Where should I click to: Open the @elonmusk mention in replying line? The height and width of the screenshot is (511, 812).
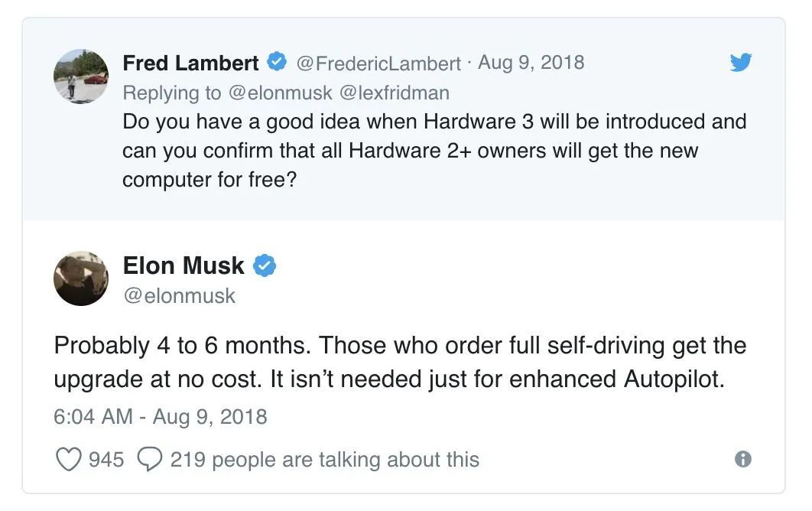pyautogui.click(x=280, y=93)
